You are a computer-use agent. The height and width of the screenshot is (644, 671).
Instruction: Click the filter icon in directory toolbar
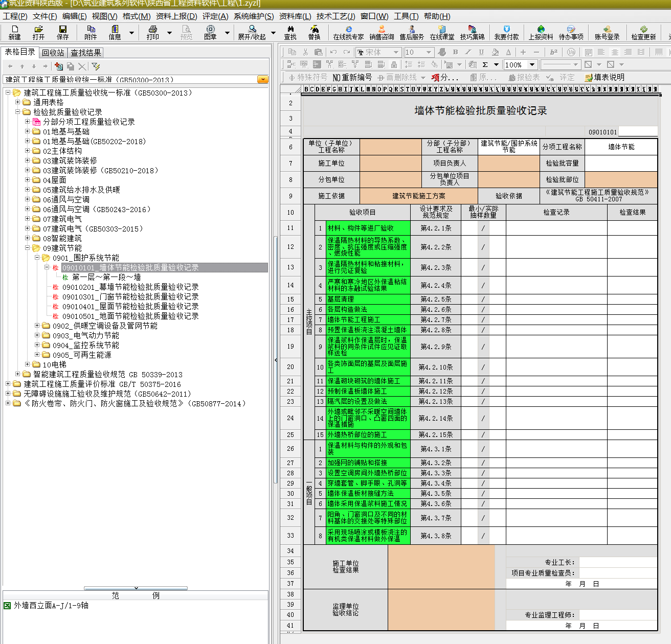pyautogui.click(x=96, y=66)
